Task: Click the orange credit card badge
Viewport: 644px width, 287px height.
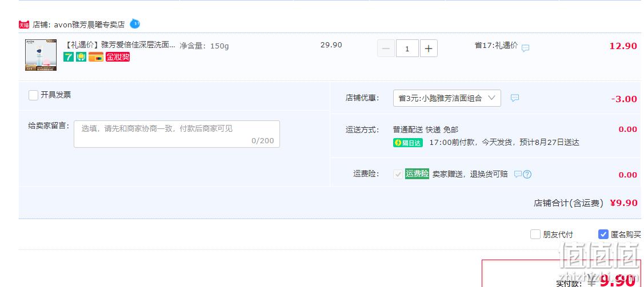Action: 95,57
